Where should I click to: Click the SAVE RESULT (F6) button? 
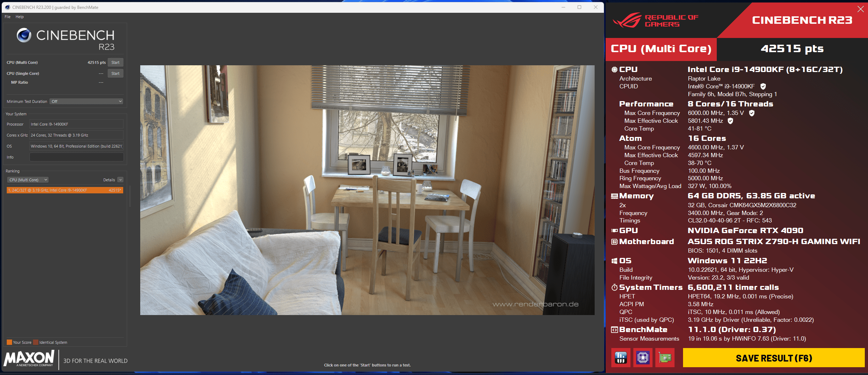774,358
